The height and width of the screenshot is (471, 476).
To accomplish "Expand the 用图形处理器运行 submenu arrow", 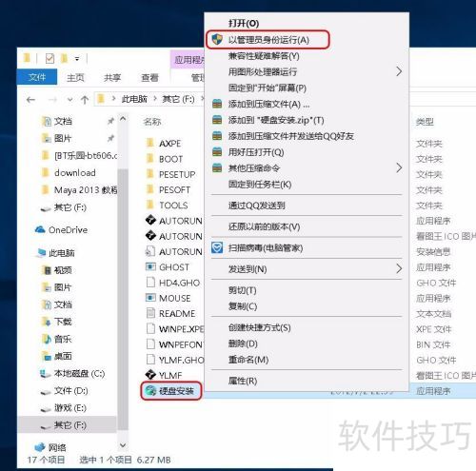I will [x=399, y=71].
